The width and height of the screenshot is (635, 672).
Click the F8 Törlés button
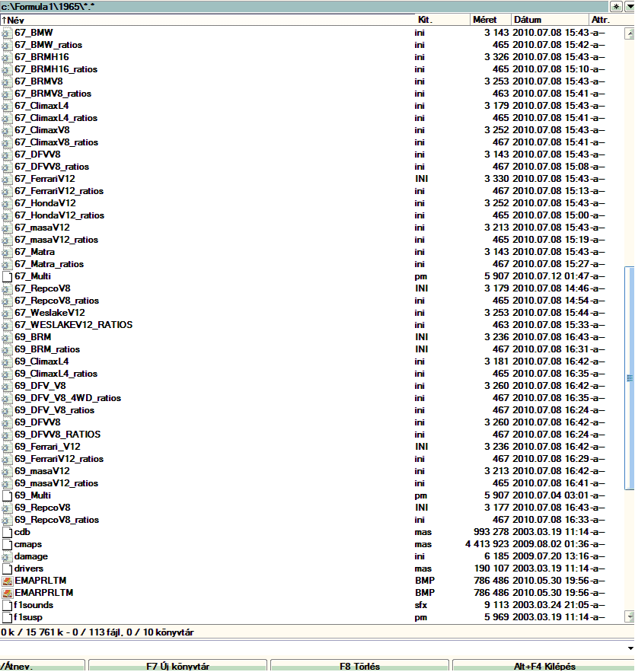(x=359, y=666)
